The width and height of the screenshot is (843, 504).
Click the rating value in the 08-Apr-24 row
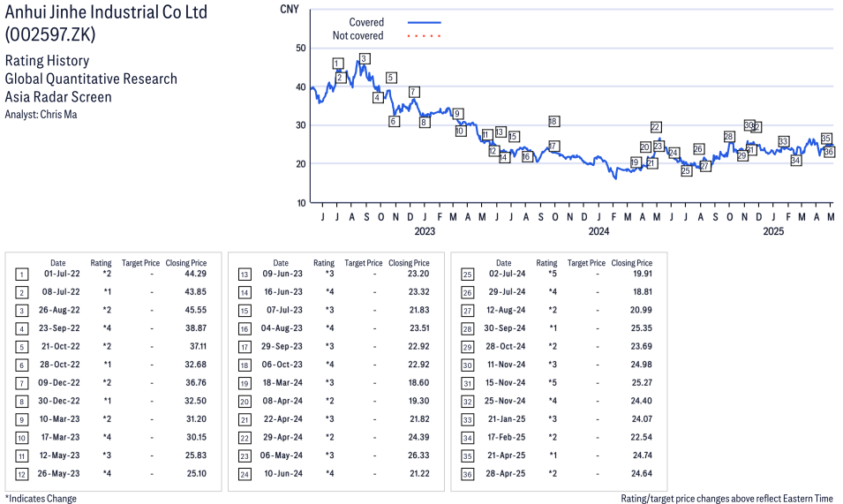pyautogui.click(x=329, y=401)
